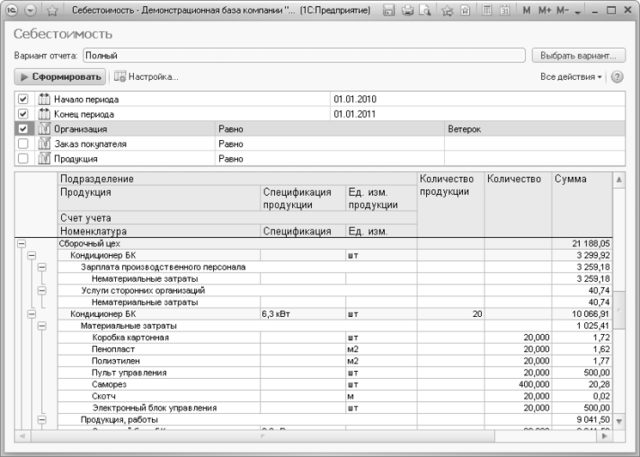The image size is (640, 457).
Task: Collapse Услуги сторонних организаций group
Action: 42,291
